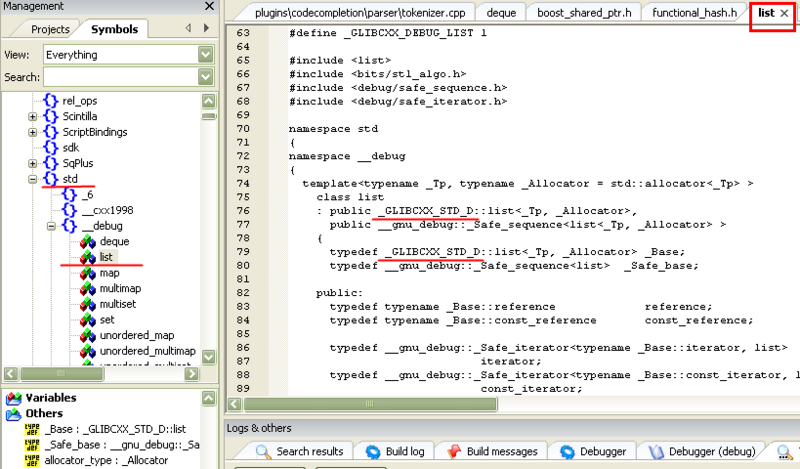Click the list class icon

click(88, 257)
